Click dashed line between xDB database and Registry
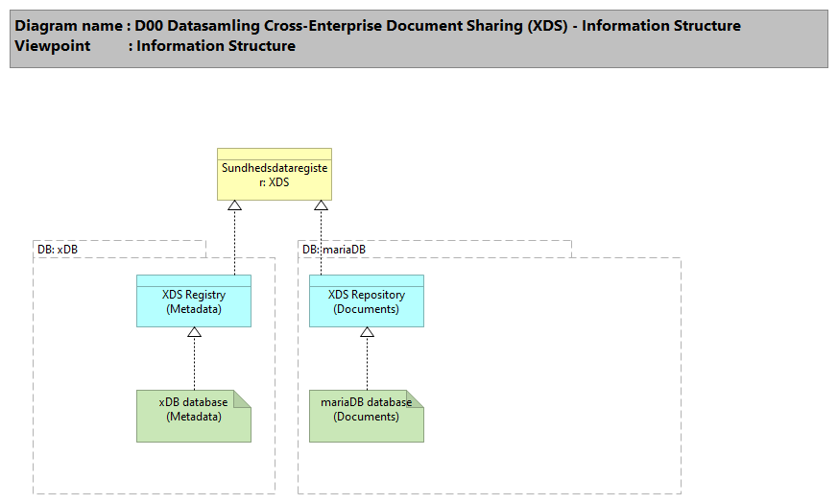The height and width of the screenshot is (504, 838). [194, 365]
